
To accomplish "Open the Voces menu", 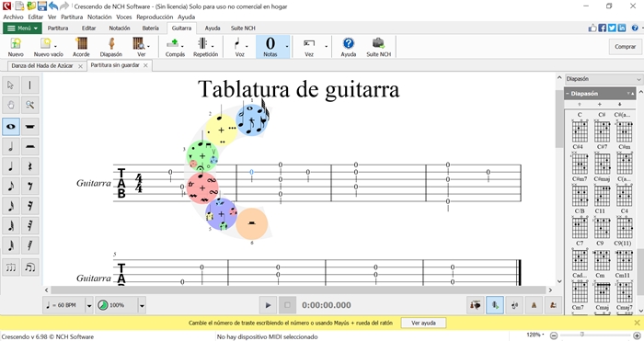I will pos(124,17).
